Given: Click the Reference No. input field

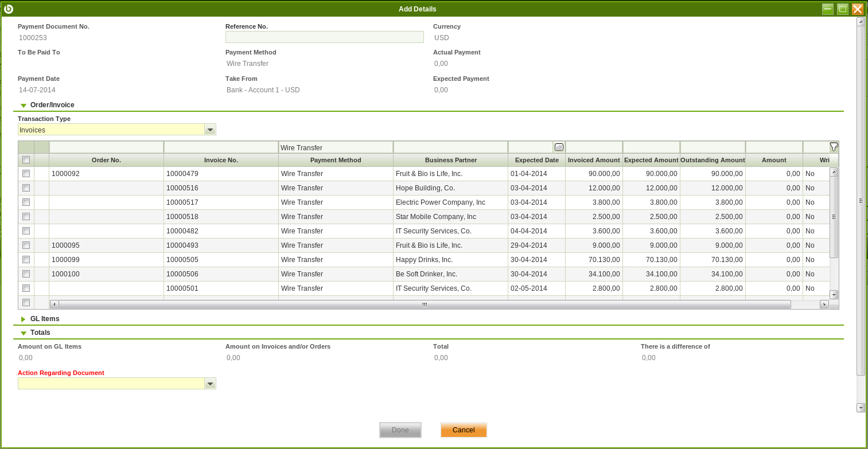Looking at the screenshot, I should [x=324, y=37].
